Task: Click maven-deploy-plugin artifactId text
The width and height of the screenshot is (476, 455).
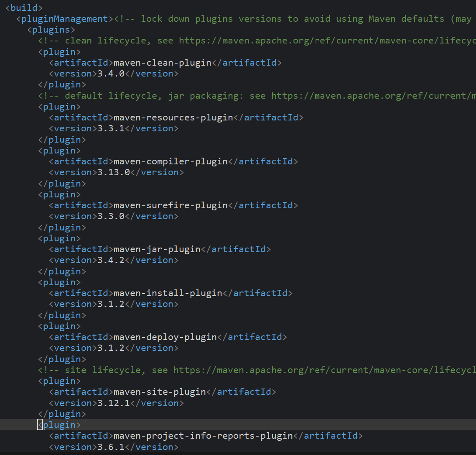Action: tap(165, 337)
